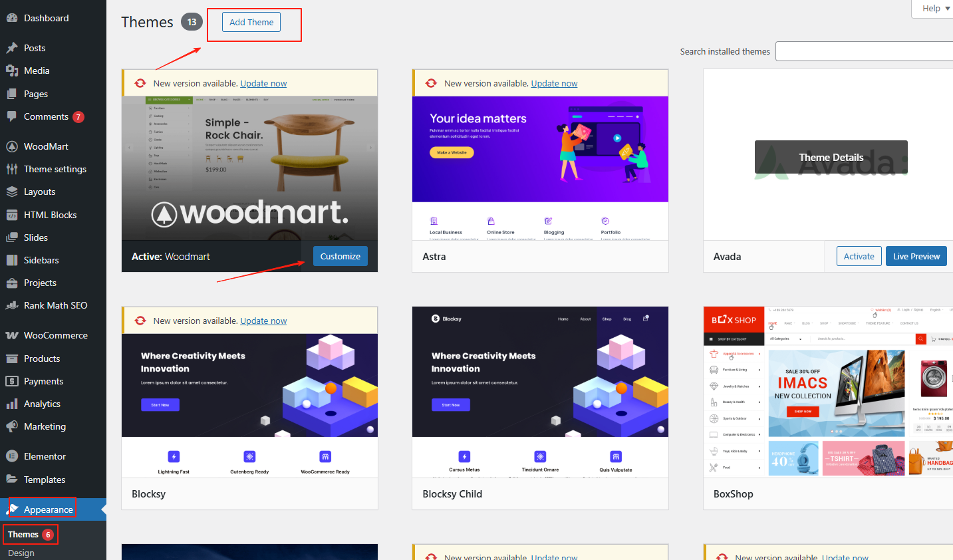Open the HTML Blocks menu item
This screenshot has width=953, height=560.
point(50,215)
